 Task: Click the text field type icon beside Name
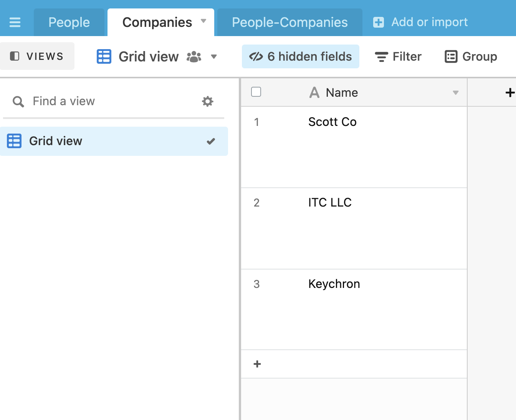[x=314, y=93]
